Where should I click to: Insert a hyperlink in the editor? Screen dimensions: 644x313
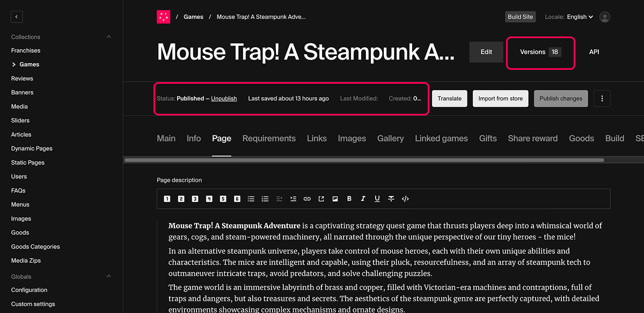(307, 199)
